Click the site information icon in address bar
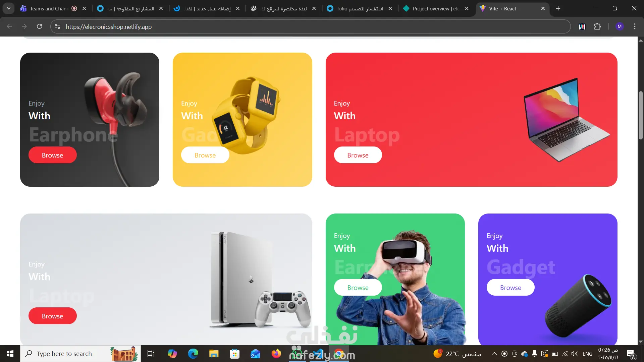The width and height of the screenshot is (644, 362). [x=57, y=26]
